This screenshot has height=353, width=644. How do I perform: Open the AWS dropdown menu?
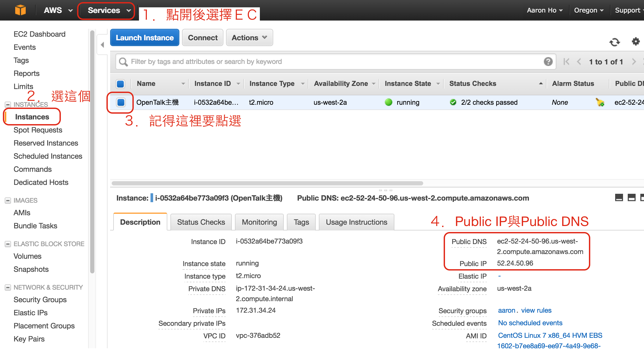point(58,10)
